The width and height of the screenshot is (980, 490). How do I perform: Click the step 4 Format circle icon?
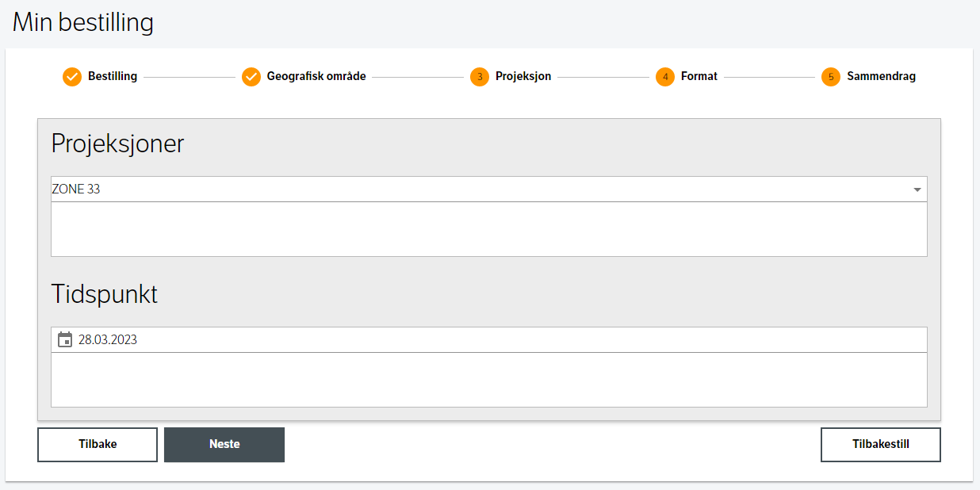coord(665,77)
